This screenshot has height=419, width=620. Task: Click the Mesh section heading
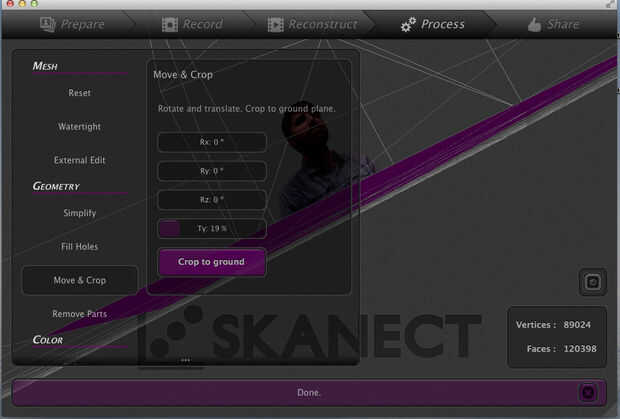(45, 66)
